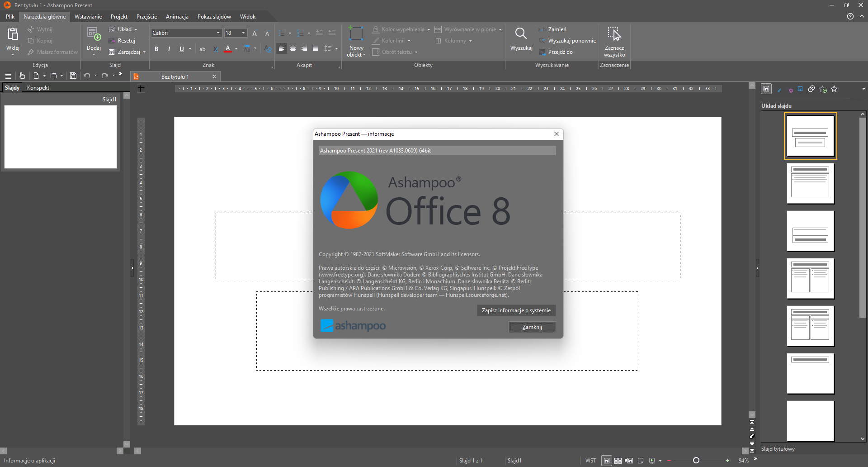Click the Wklej (paste) clipboard icon
The height and width of the screenshot is (467, 868).
(x=13, y=34)
